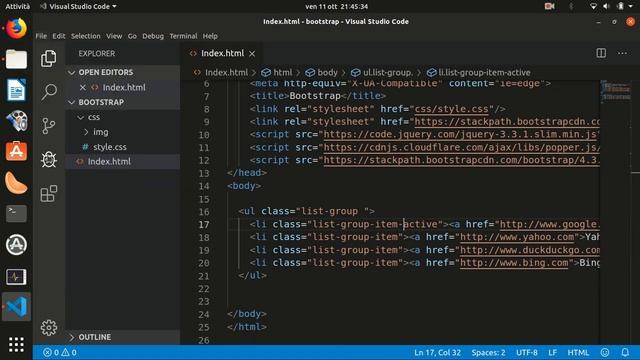This screenshot has height=360, width=640.
Task: Click line number 17 in the gutter
Action: click(204, 224)
